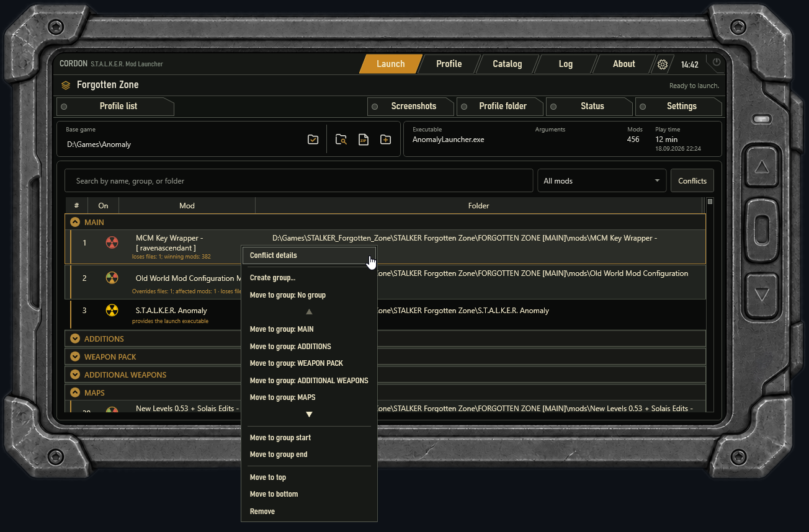
Task: Select Move to group: MAPS
Action: click(x=309, y=397)
